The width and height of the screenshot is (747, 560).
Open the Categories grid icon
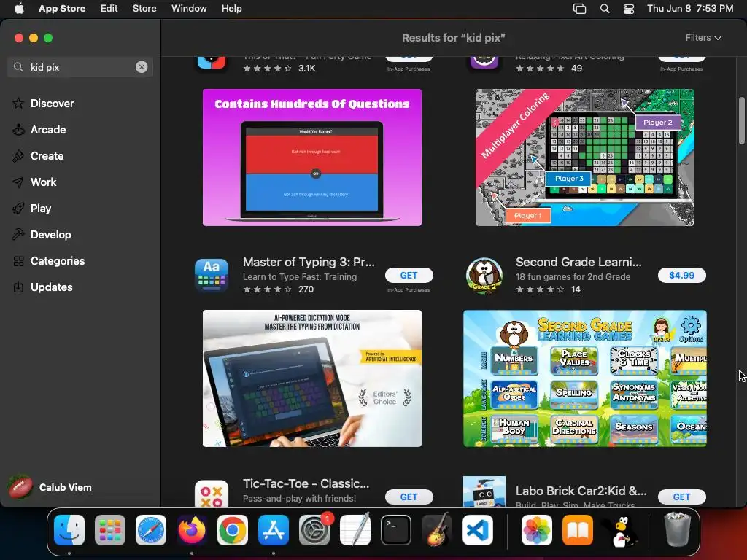pos(18,261)
